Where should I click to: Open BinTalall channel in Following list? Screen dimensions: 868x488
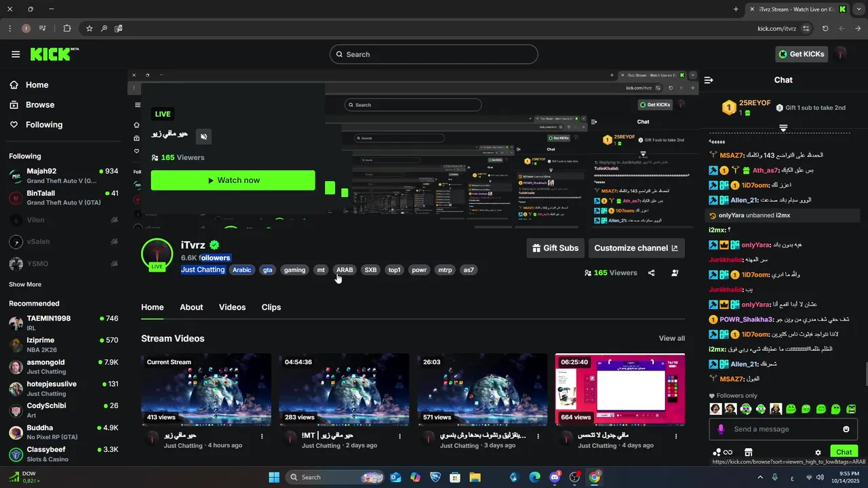tap(64, 198)
